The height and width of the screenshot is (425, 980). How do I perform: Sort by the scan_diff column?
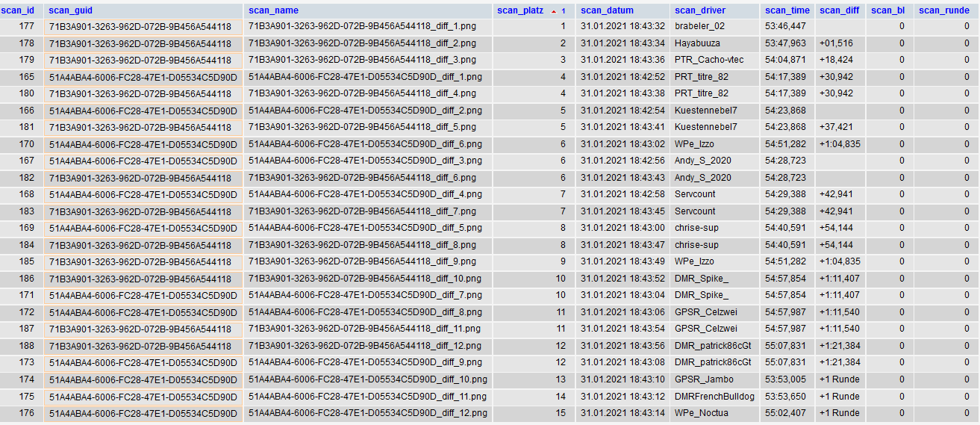(x=839, y=10)
